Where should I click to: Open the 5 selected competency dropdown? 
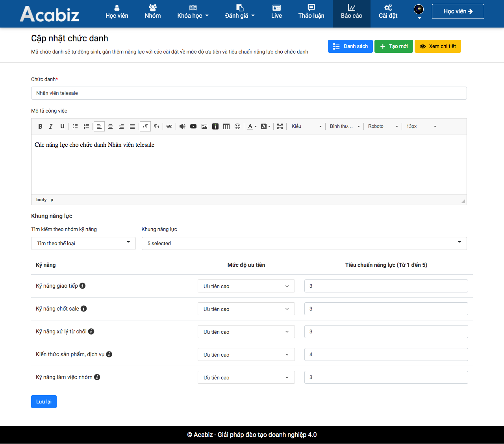click(304, 244)
